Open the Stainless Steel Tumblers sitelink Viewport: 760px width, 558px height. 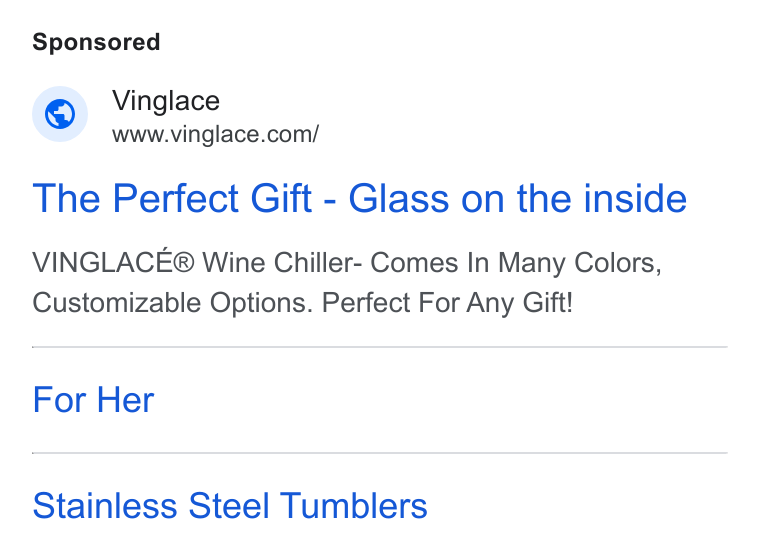[230, 506]
